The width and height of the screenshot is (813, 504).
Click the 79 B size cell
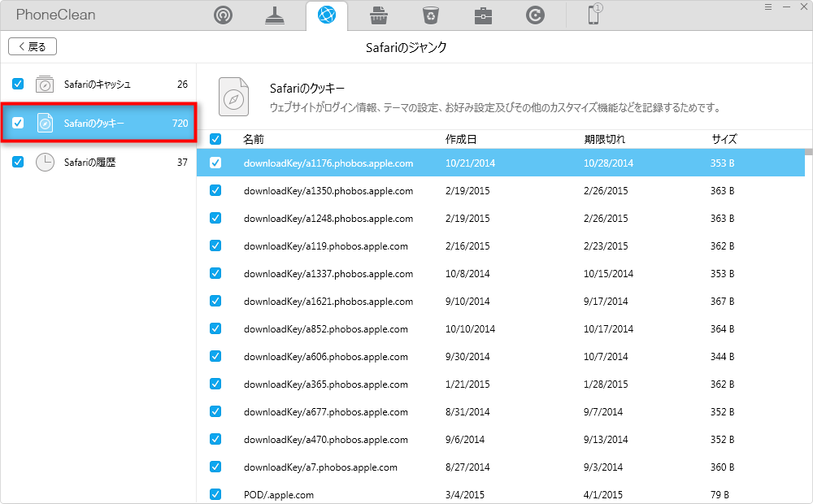tap(720, 495)
